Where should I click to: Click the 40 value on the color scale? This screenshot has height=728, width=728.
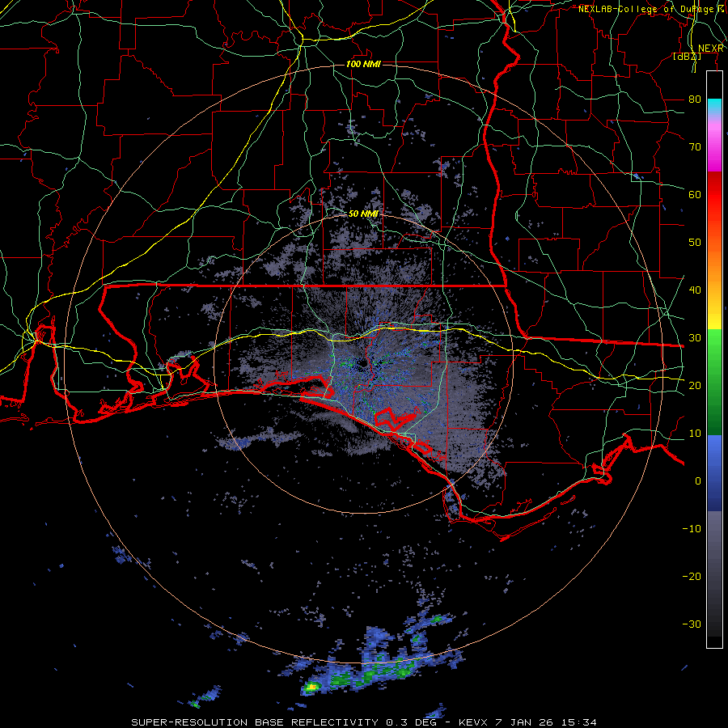click(x=695, y=290)
